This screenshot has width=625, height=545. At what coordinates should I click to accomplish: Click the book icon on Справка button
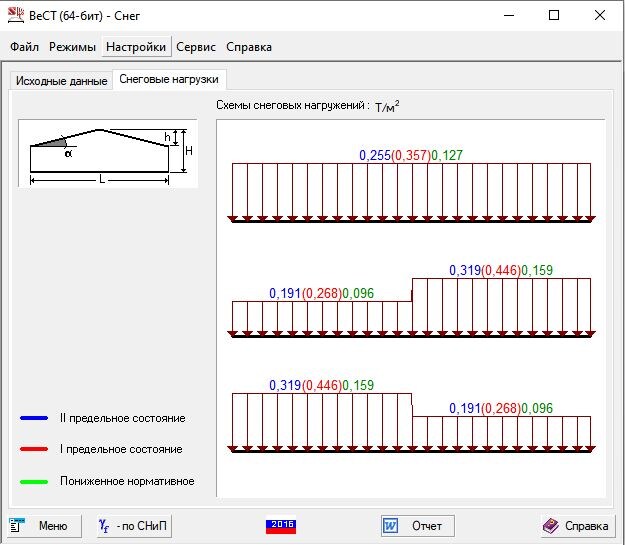pyautogui.click(x=551, y=526)
